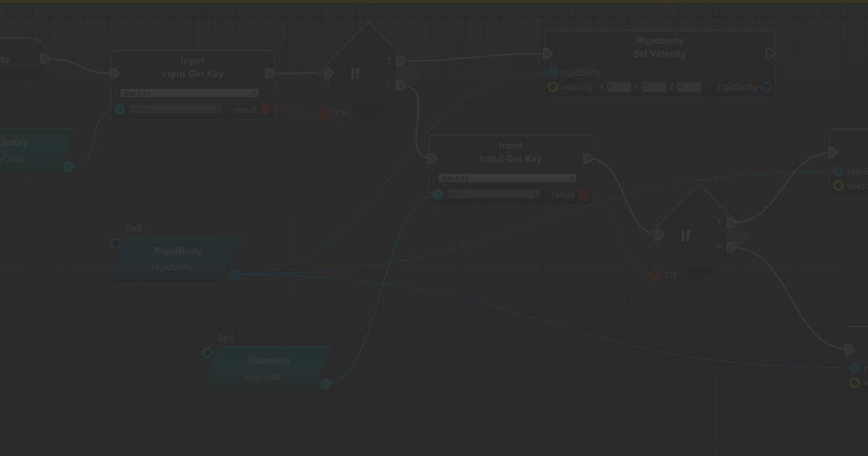This screenshot has height=456, width=868.
Task: Click the F output port on the upper If node
Action: [400, 85]
